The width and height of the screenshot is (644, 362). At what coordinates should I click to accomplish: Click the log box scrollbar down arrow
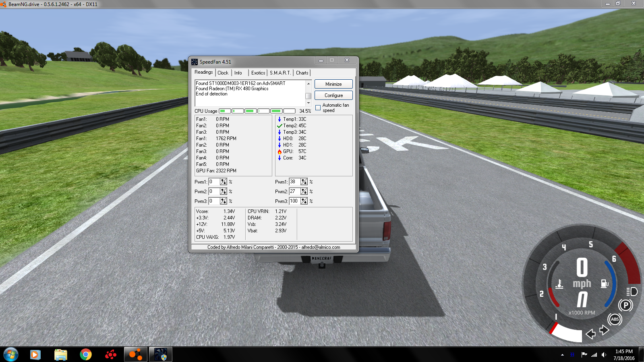click(x=309, y=103)
